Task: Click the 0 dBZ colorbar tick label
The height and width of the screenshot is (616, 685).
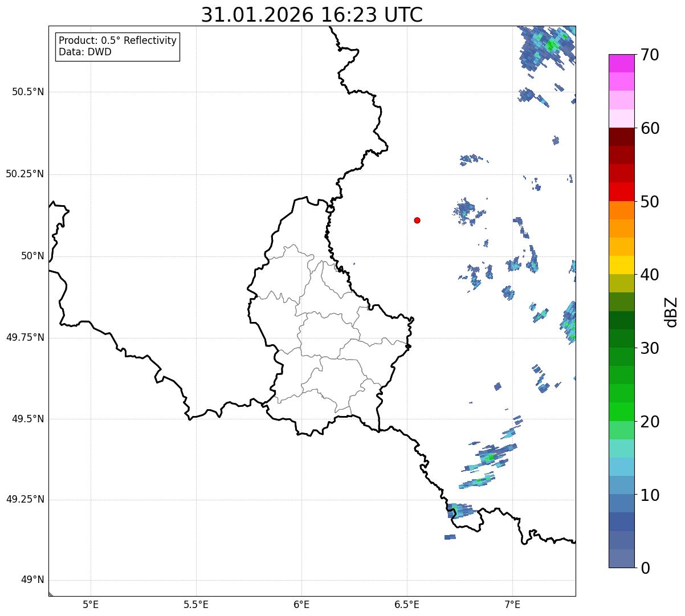Action: (645, 568)
